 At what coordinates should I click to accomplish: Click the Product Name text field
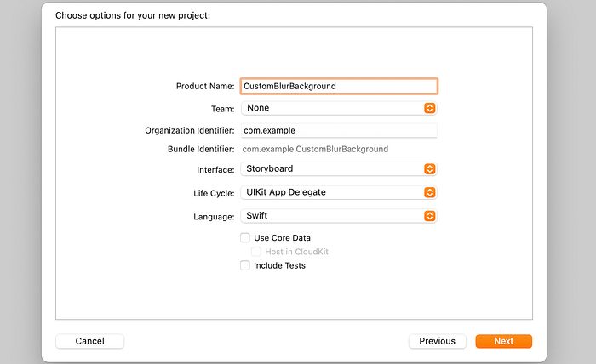(x=339, y=86)
